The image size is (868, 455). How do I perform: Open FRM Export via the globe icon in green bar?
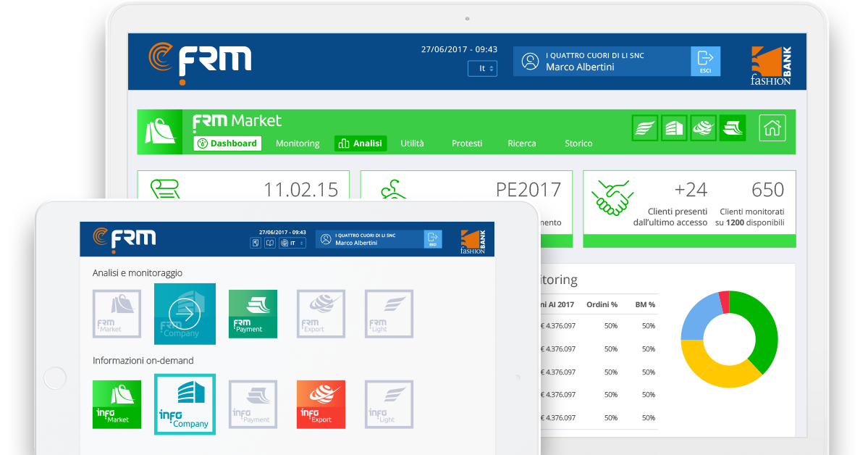(x=703, y=128)
